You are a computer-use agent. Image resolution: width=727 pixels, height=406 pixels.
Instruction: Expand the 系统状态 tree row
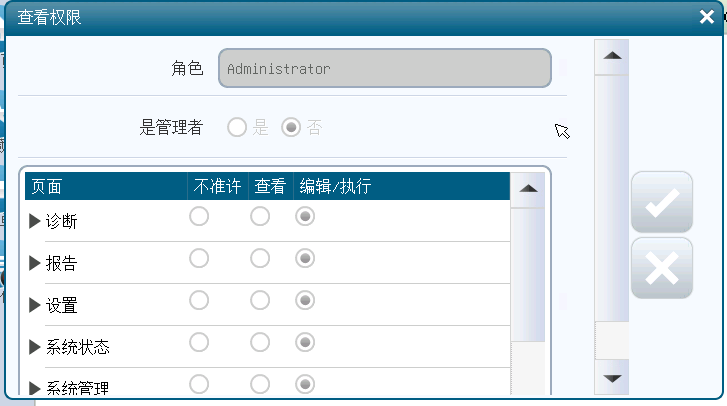point(36,347)
